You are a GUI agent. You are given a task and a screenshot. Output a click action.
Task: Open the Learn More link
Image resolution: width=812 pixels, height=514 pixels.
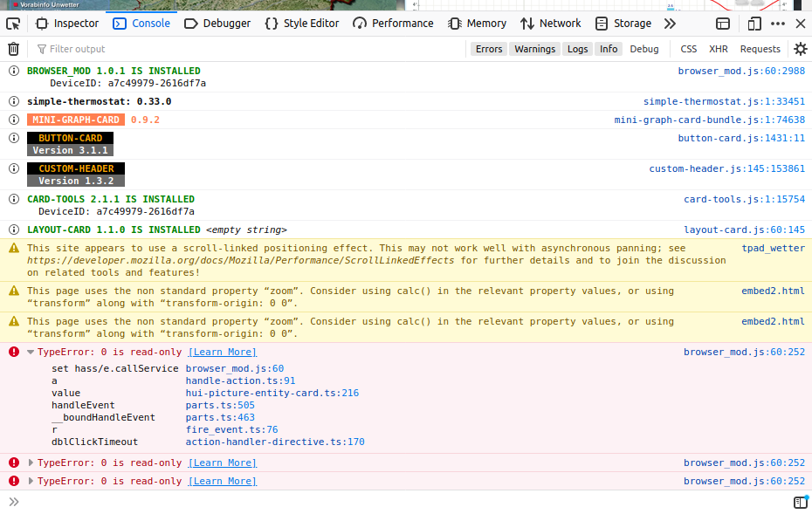222,352
